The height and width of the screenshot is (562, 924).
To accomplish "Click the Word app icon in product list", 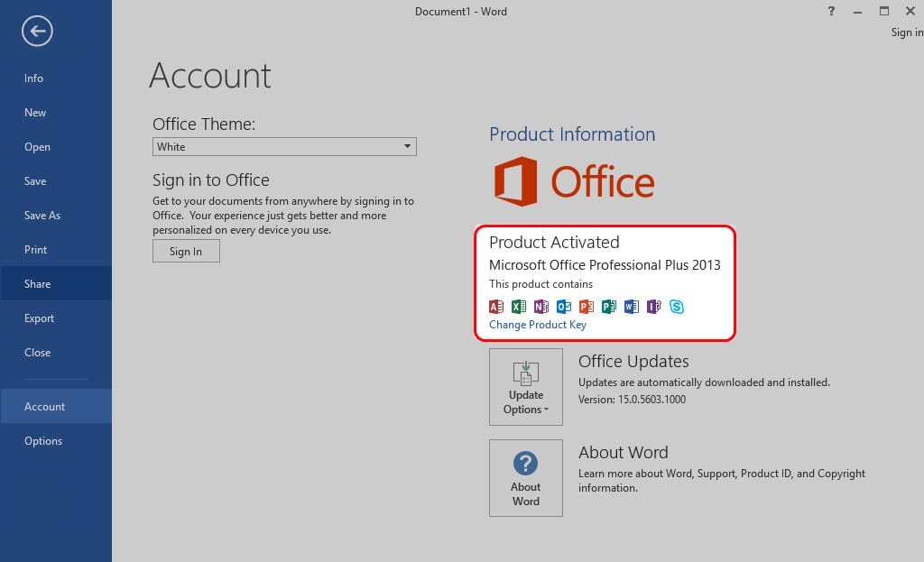I will point(631,307).
